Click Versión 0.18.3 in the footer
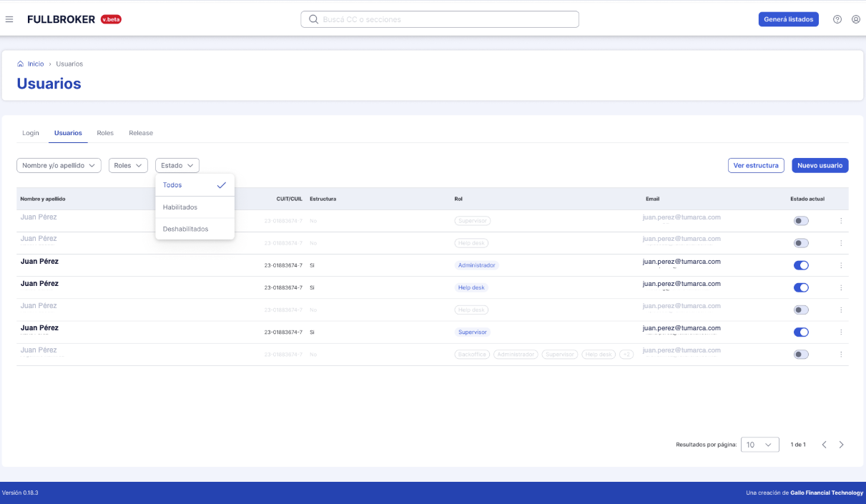866x504 pixels. click(x=20, y=493)
